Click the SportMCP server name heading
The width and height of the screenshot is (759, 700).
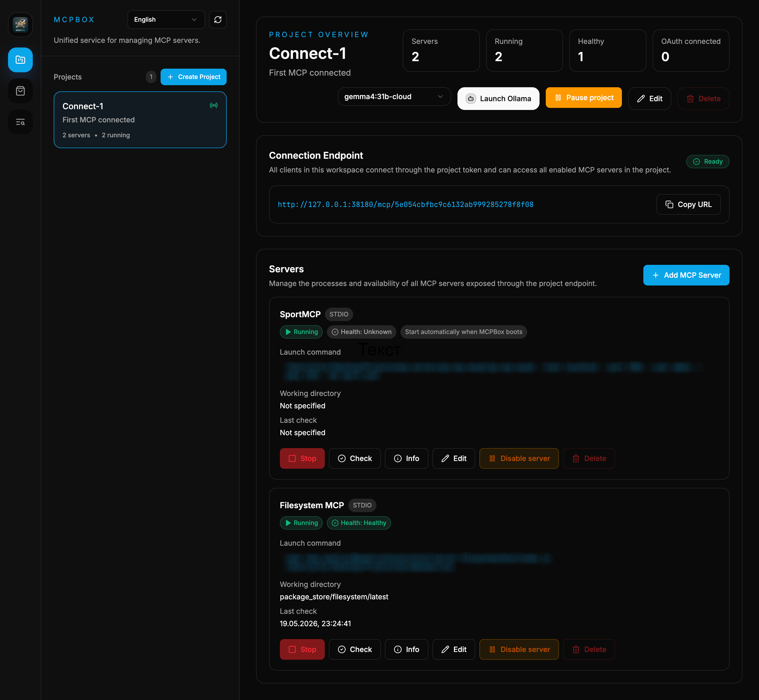point(300,314)
